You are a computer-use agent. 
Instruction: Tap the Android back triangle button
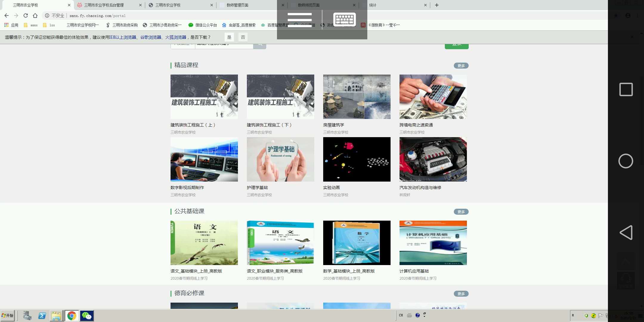pos(626,233)
